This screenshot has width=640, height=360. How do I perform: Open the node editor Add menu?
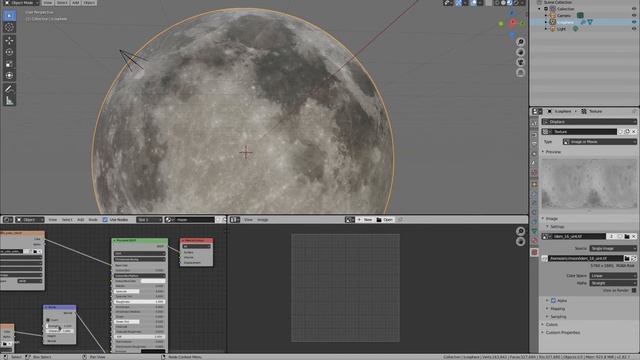coord(80,220)
